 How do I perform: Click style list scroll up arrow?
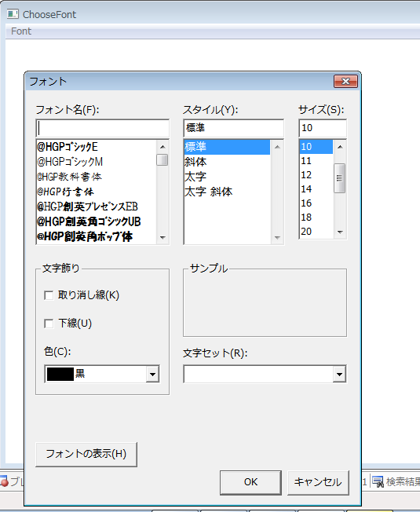pyautogui.click(x=277, y=147)
